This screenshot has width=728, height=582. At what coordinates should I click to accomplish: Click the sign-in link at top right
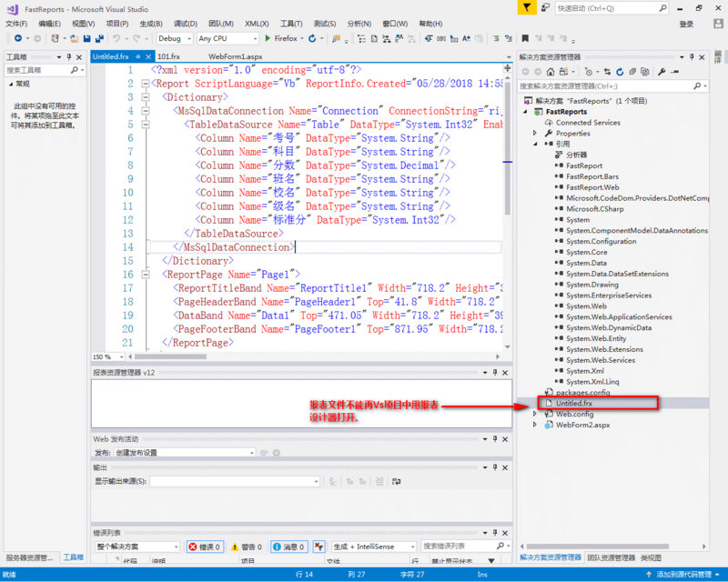pos(686,25)
